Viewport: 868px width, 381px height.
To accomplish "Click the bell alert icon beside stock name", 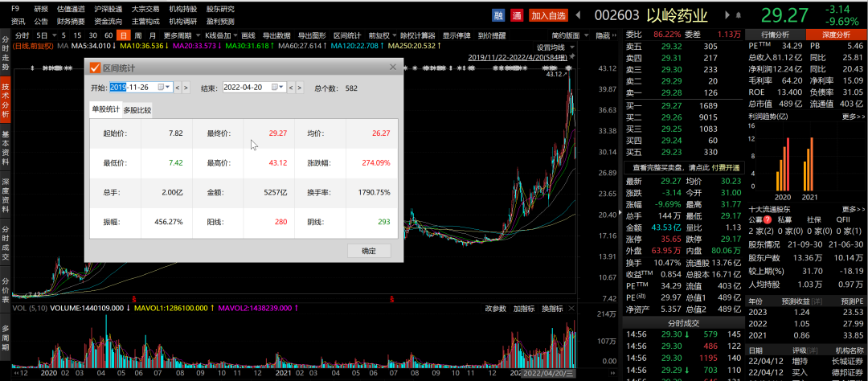I will click(x=739, y=15).
